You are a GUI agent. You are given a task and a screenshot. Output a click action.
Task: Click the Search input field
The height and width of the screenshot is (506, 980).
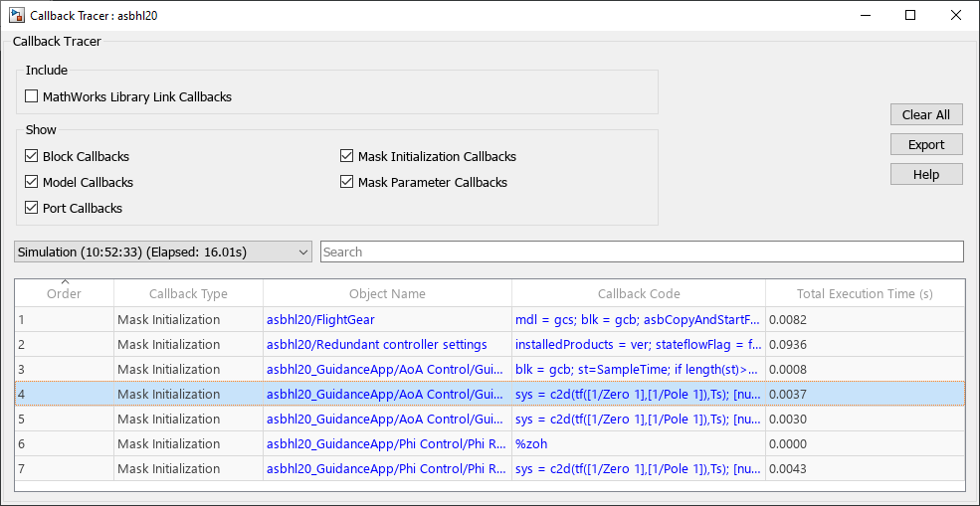[x=642, y=253]
